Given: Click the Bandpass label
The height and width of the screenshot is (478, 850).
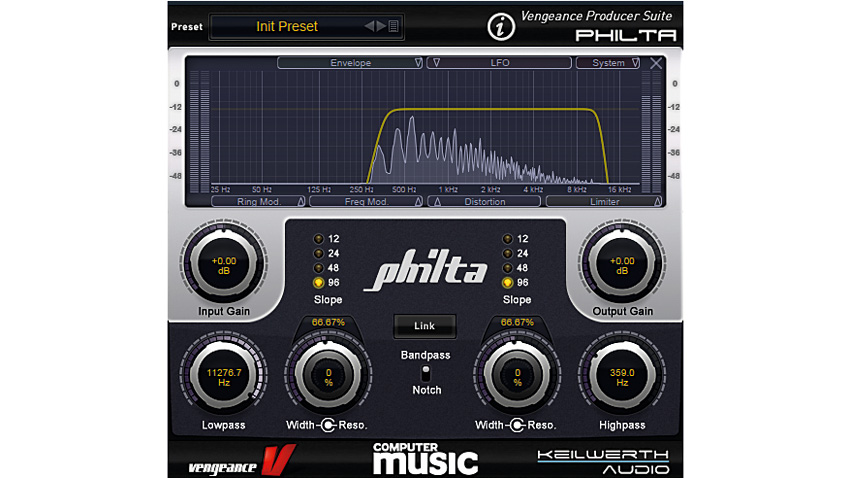Looking at the screenshot, I should pyautogui.click(x=426, y=356).
